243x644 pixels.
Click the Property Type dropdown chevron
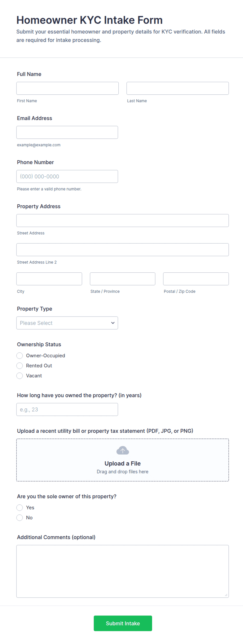pos(113,323)
